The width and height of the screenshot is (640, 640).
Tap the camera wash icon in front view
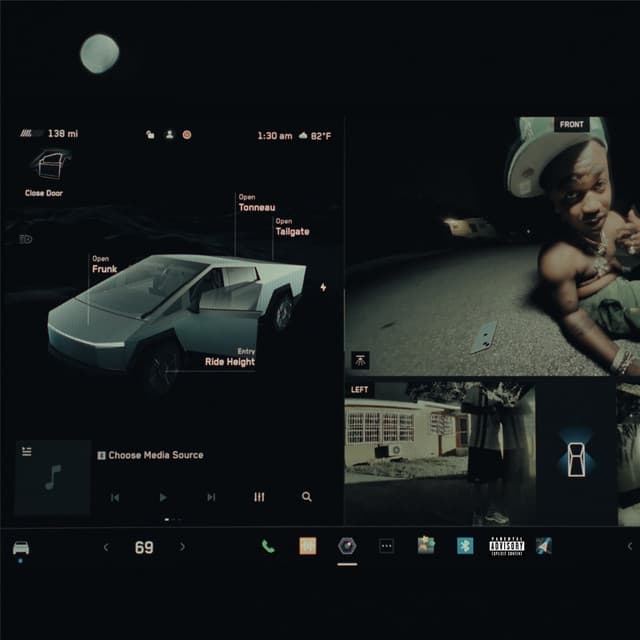[x=360, y=360]
